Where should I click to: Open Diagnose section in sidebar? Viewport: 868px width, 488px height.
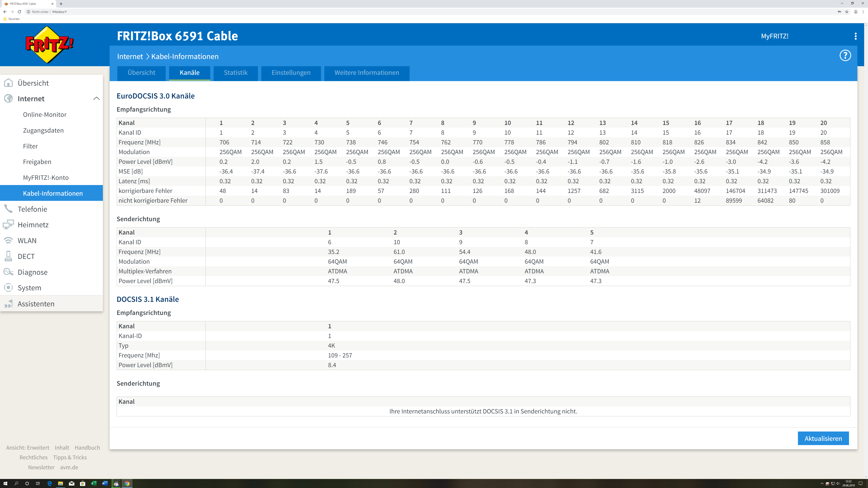pos(32,272)
